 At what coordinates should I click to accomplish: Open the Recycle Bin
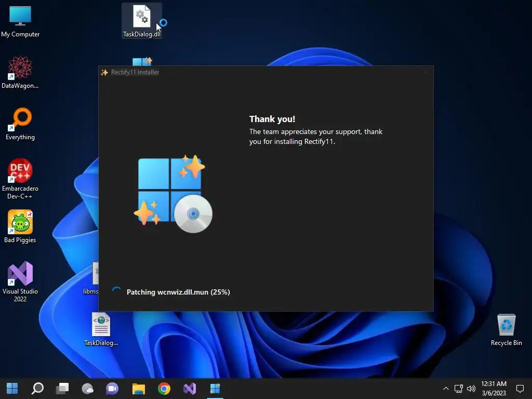(x=506, y=330)
